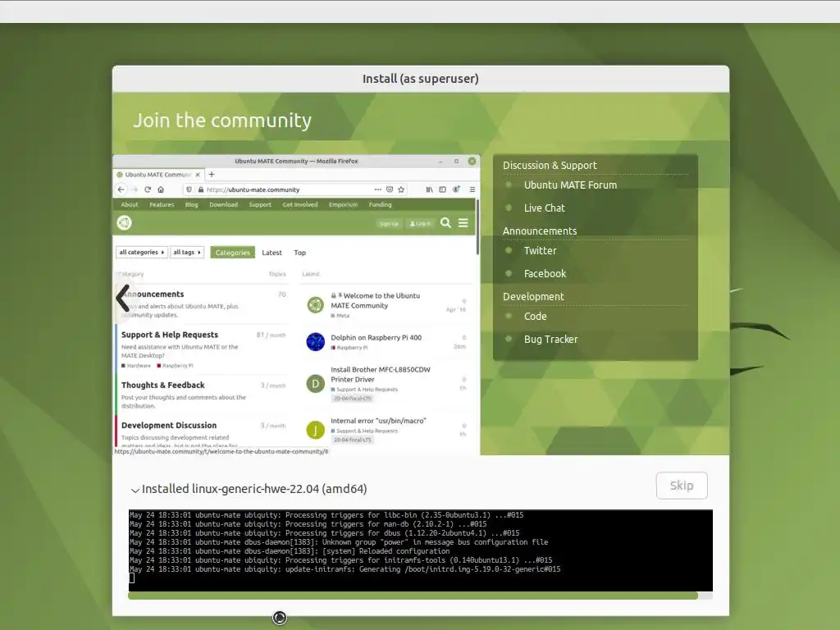Click the Development Discussion category

(x=169, y=426)
